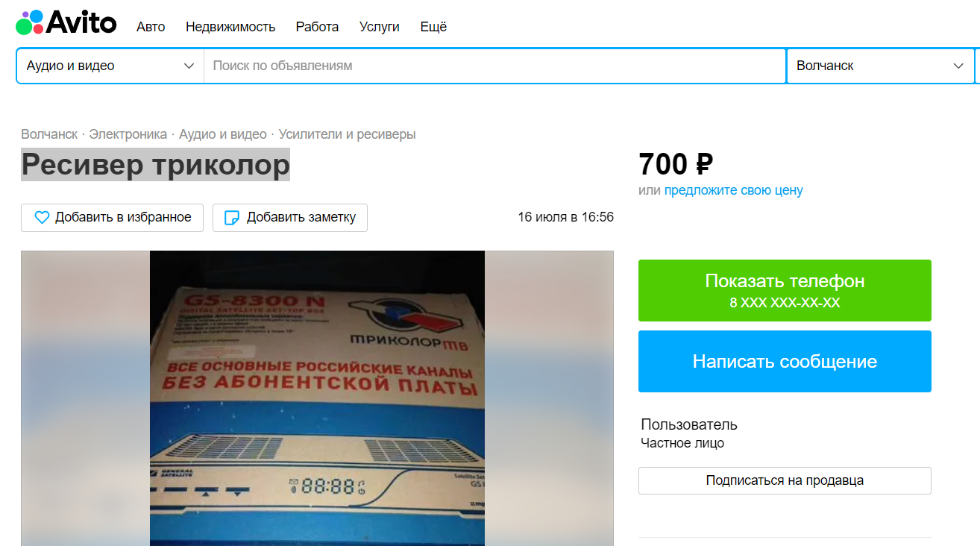Click Написать сообщение button
Image resolution: width=980 pixels, height=546 pixels.
coord(785,361)
